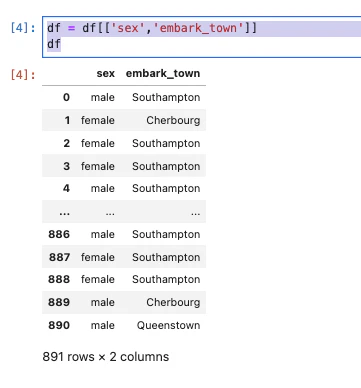Select the output prompt [4] in red
This screenshot has height=388, width=361.
[22, 75]
